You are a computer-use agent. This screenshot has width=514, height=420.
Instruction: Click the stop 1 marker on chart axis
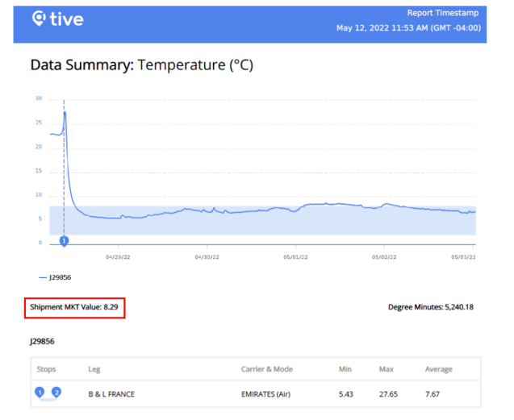point(64,240)
